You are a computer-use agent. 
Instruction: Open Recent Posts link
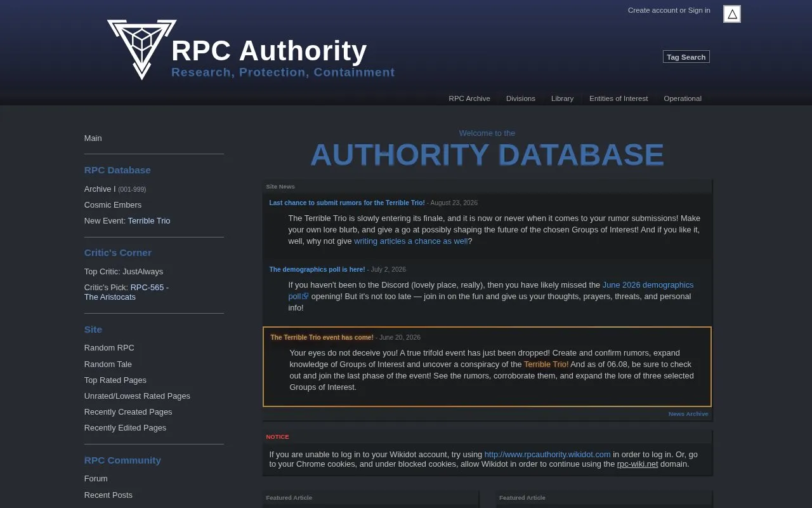click(x=108, y=495)
